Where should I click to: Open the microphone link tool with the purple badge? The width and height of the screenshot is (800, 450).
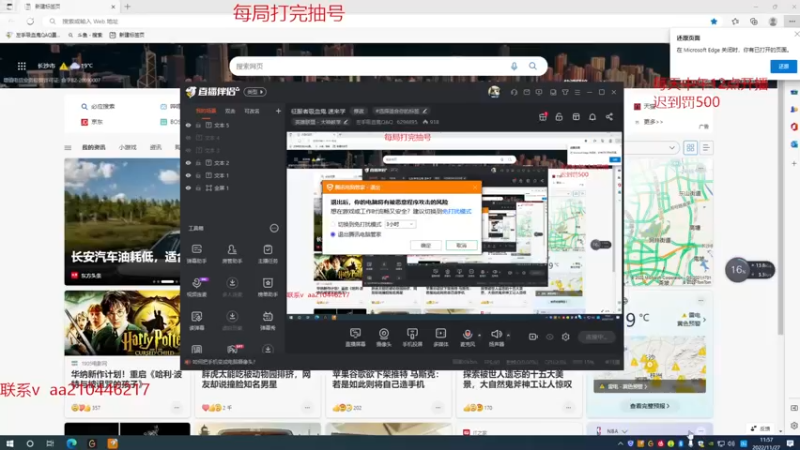[x=196, y=287]
